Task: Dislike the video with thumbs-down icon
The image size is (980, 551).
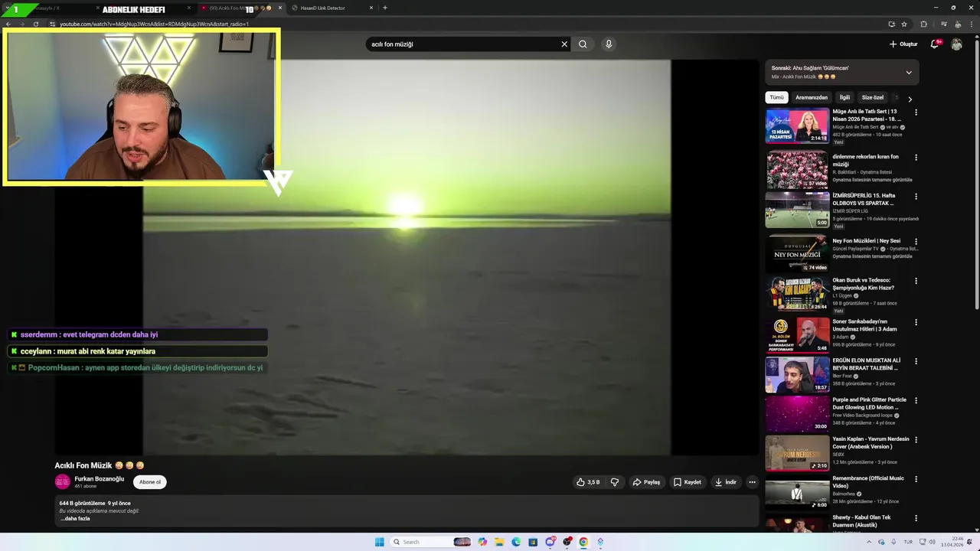Action: point(614,482)
